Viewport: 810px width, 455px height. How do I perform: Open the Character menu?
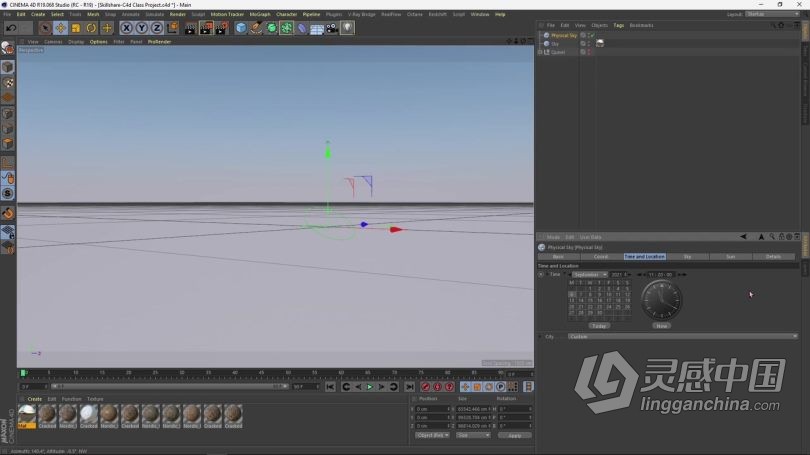point(287,14)
